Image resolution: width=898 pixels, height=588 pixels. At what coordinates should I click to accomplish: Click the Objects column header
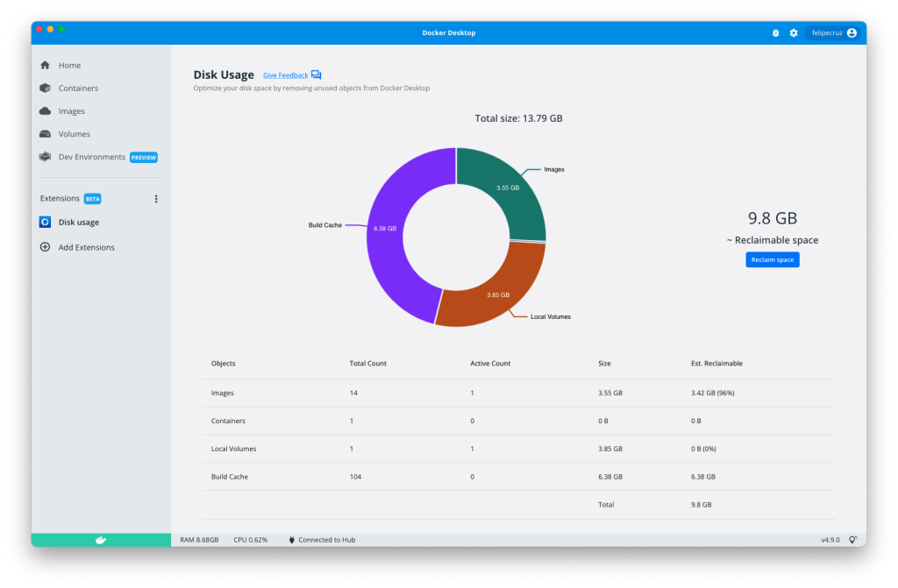point(224,364)
